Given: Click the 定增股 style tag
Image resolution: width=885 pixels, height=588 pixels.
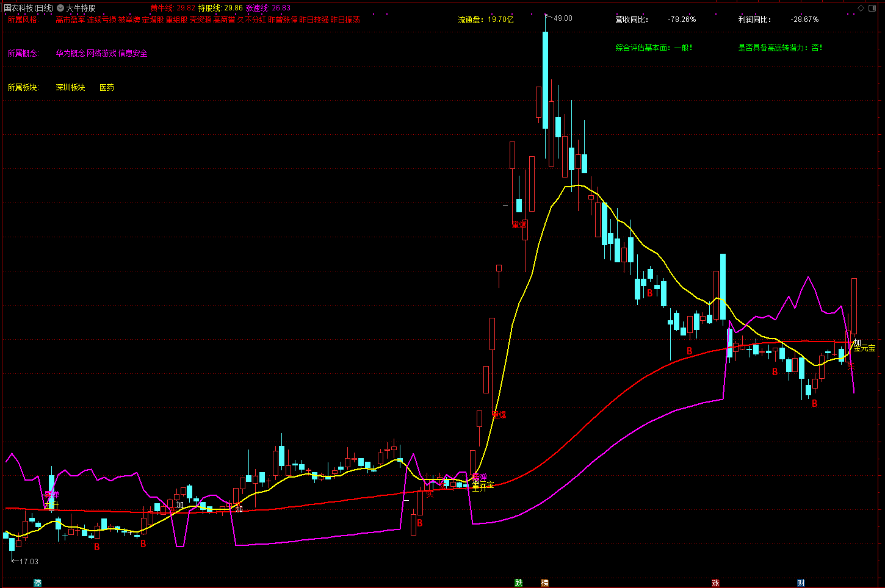Looking at the screenshot, I should pyautogui.click(x=153, y=20).
